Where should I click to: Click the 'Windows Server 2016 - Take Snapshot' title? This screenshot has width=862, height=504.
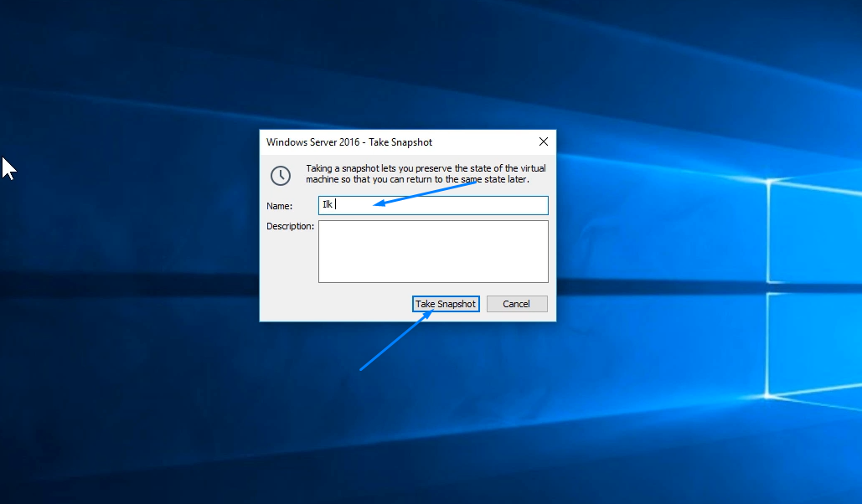point(349,142)
